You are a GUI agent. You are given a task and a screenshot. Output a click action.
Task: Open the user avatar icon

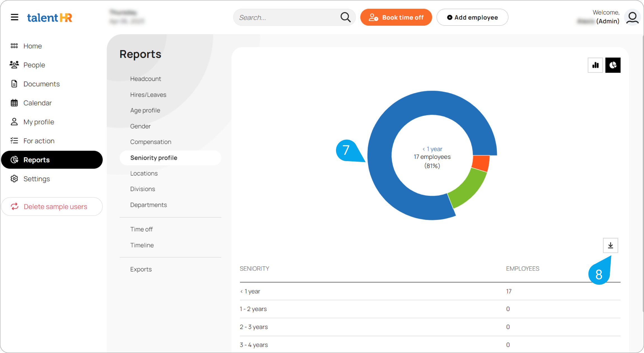(632, 17)
